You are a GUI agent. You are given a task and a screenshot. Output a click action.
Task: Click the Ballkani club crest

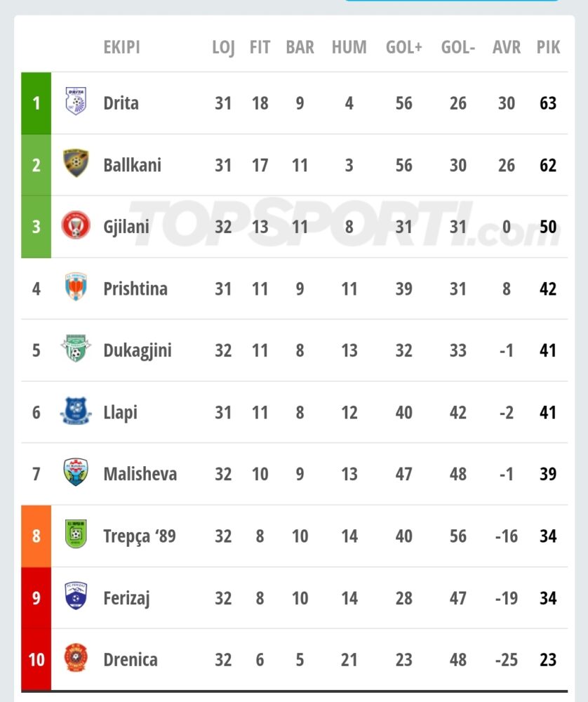(x=76, y=163)
